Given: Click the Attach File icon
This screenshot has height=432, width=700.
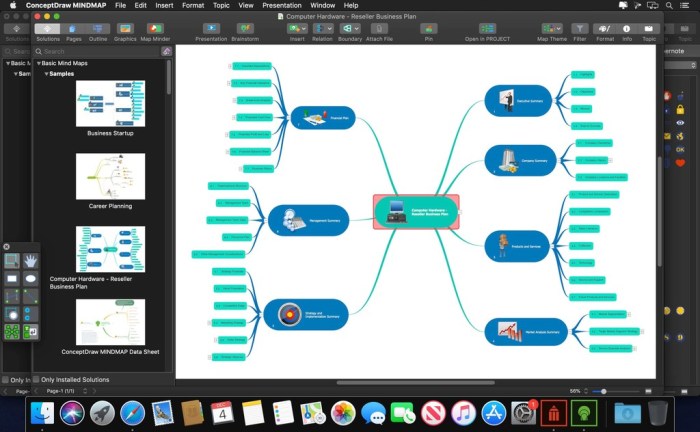Looking at the screenshot, I should tap(381, 29).
